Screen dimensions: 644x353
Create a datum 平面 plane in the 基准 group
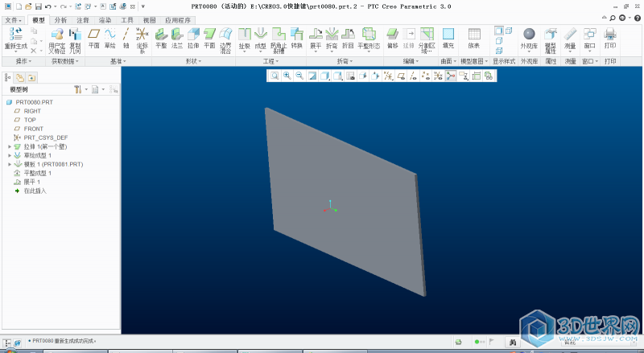point(94,38)
